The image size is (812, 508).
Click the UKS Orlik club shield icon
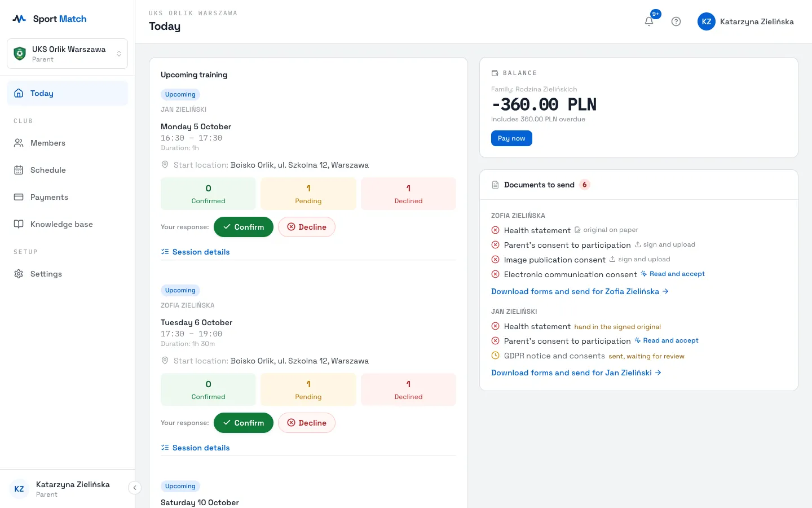(20, 54)
